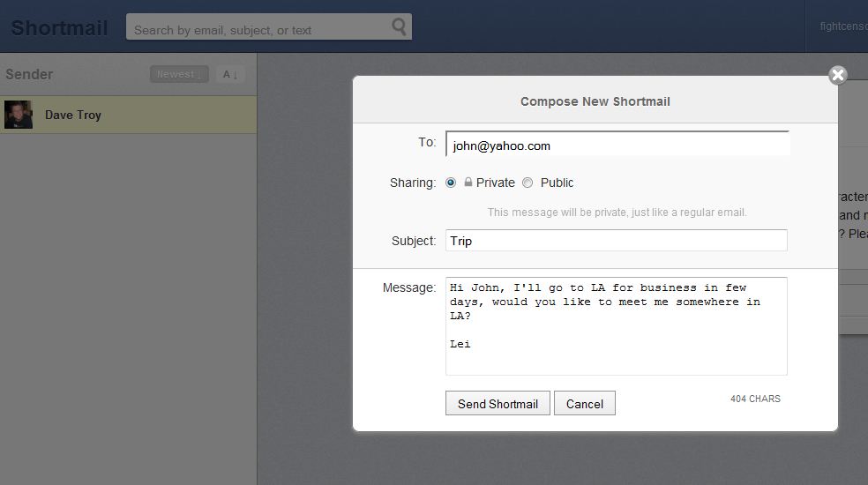Click the Compose New Shortmail title
Screen dimensions: 868x485
[595, 101]
